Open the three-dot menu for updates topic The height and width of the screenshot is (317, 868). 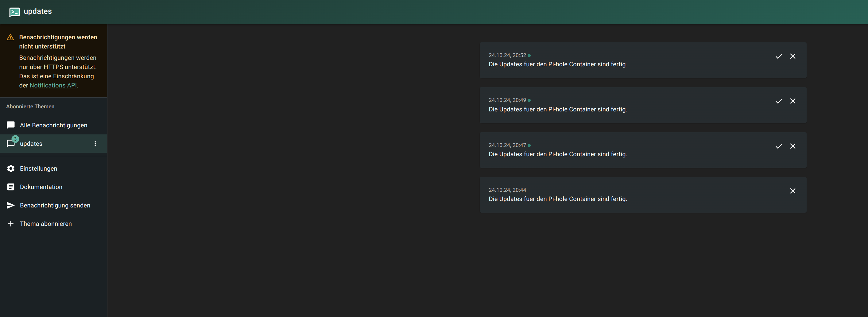point(95,144)
